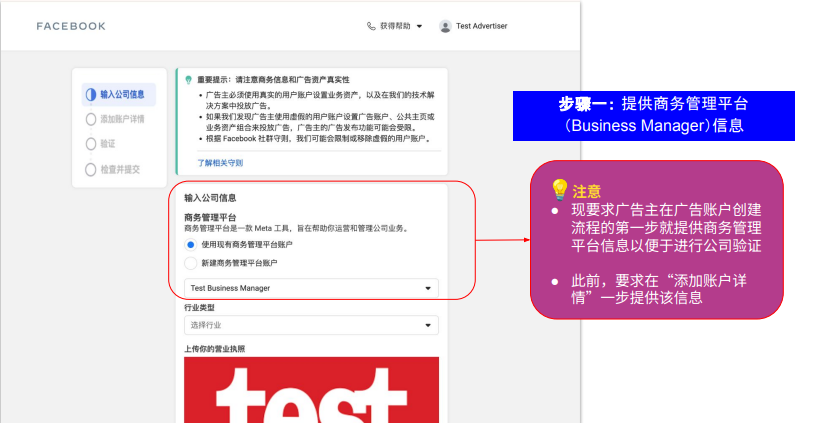Click the phone icon beside 获得帮助
This screenshot has width=815, height=423.
tap(372, 26)
